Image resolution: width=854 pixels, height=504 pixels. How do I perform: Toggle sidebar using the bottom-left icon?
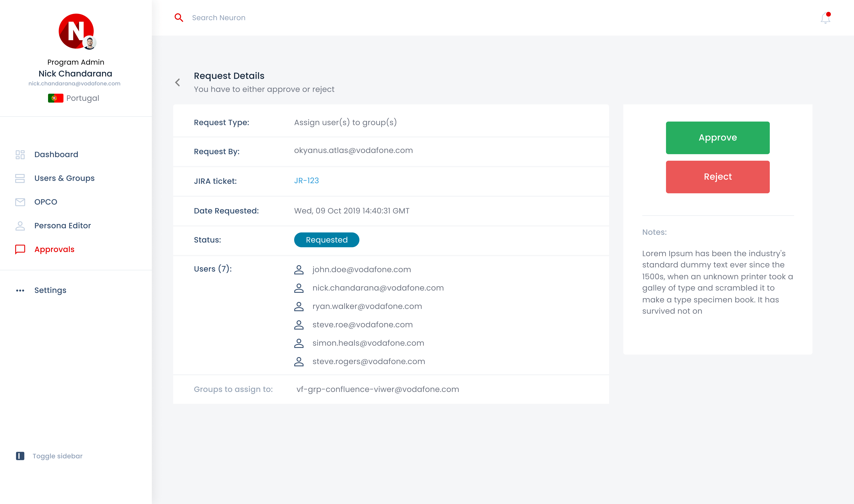coord(20,456)
